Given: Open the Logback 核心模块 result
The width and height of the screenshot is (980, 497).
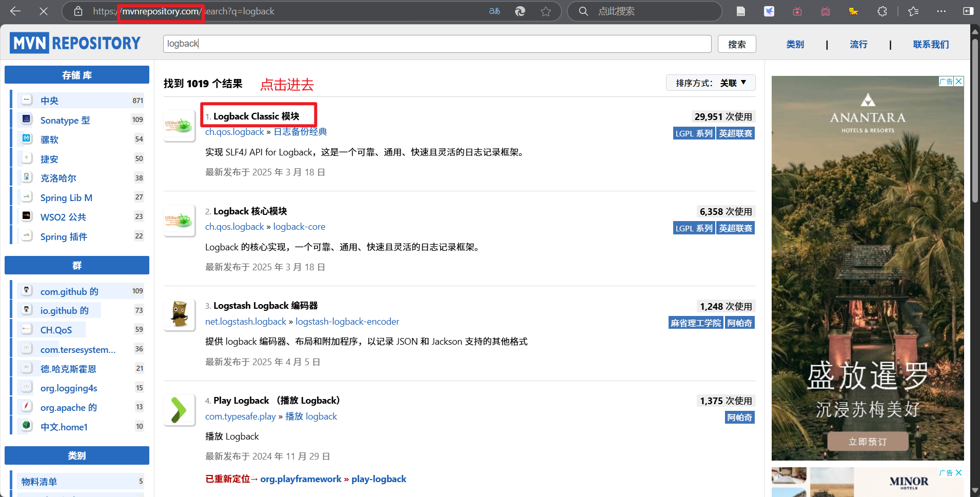Looking at the screenshot, I should pyautogui.click(x=250, y=211).
